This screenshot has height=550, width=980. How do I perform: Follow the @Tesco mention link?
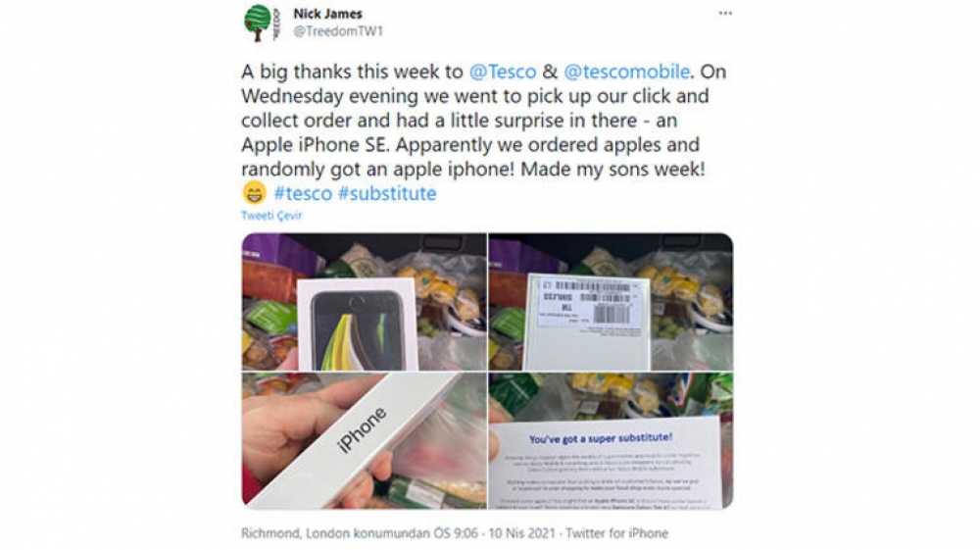[x=503, y=72]
